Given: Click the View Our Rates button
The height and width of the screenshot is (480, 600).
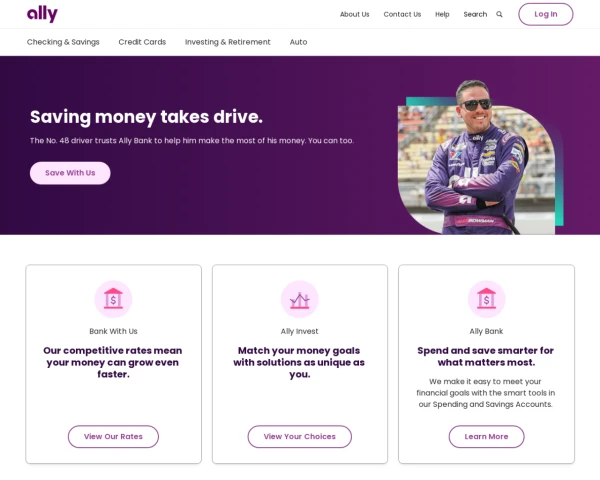Looking at the screenshot, I should 113,436.
